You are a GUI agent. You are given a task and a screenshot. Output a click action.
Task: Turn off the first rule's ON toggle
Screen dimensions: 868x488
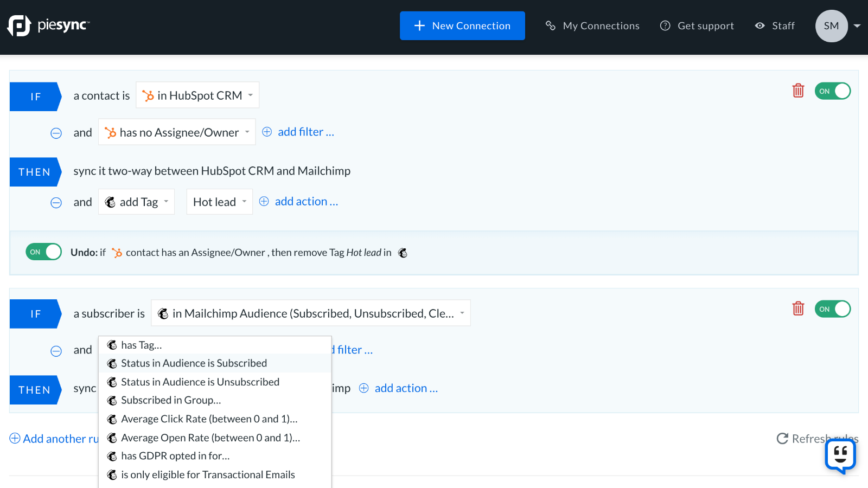[832, 91]
